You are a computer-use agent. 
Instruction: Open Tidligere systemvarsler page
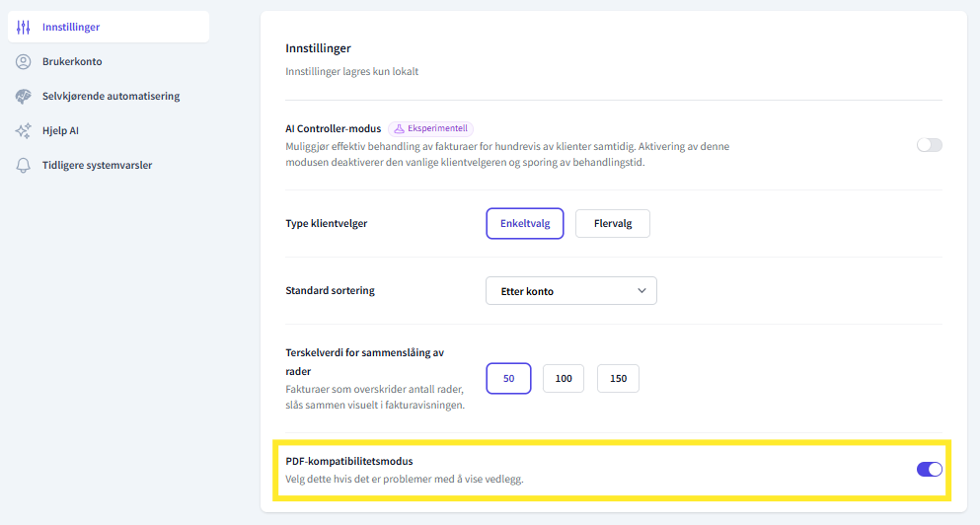point(97,165)
